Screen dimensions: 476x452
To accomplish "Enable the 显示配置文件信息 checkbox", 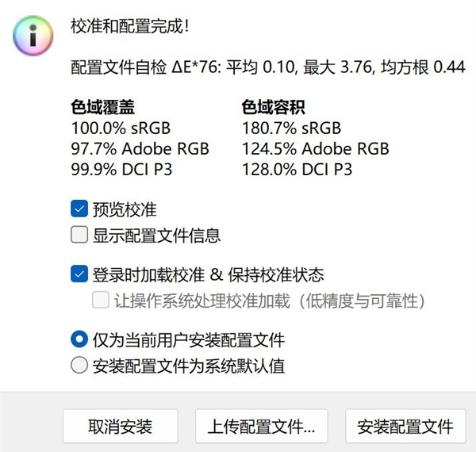I will coord(79,235).
